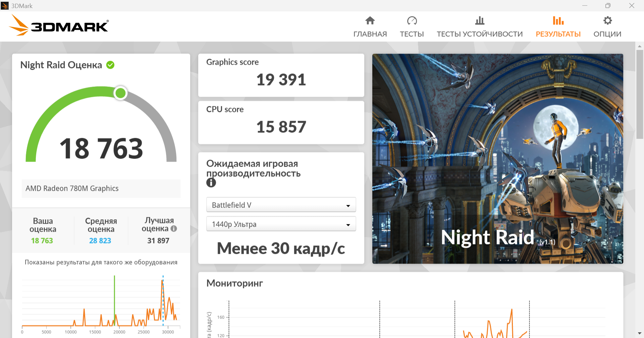Expand the Battlefield V game dropdown

point(281,205)
